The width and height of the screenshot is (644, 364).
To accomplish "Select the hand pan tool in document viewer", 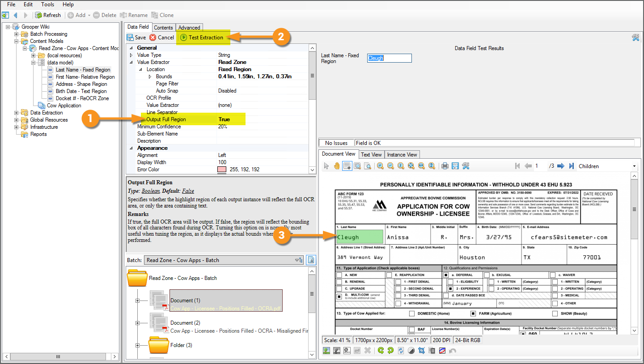I will [336, 166].
